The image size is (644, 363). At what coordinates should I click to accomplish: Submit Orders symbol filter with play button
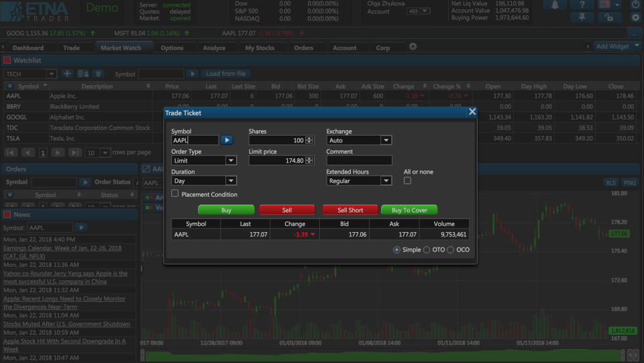(85, 182)
